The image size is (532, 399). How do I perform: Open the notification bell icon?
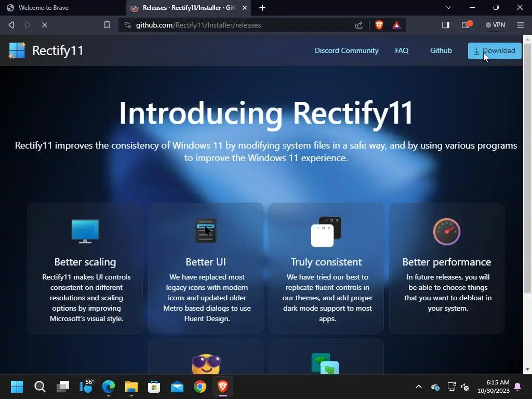tap(518, 387)
